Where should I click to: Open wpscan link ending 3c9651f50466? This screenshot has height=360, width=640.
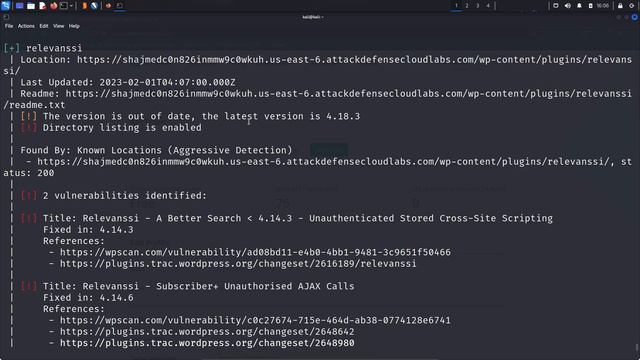coord(256,252)
